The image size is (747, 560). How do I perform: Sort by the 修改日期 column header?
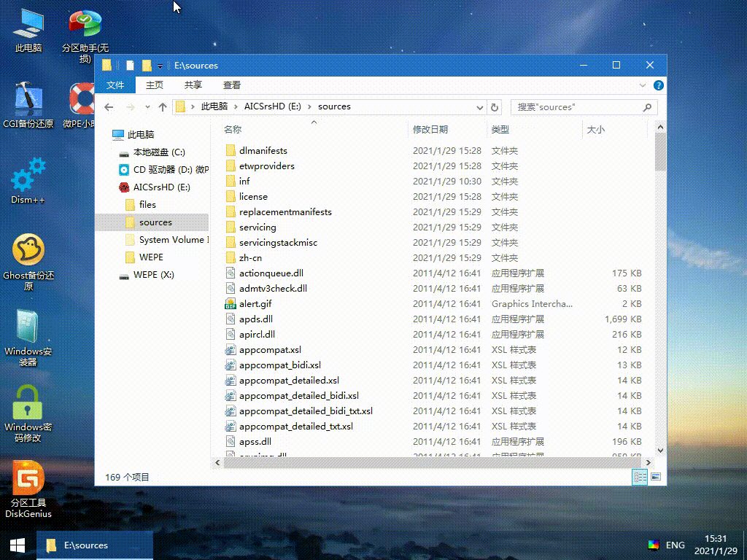430,130
